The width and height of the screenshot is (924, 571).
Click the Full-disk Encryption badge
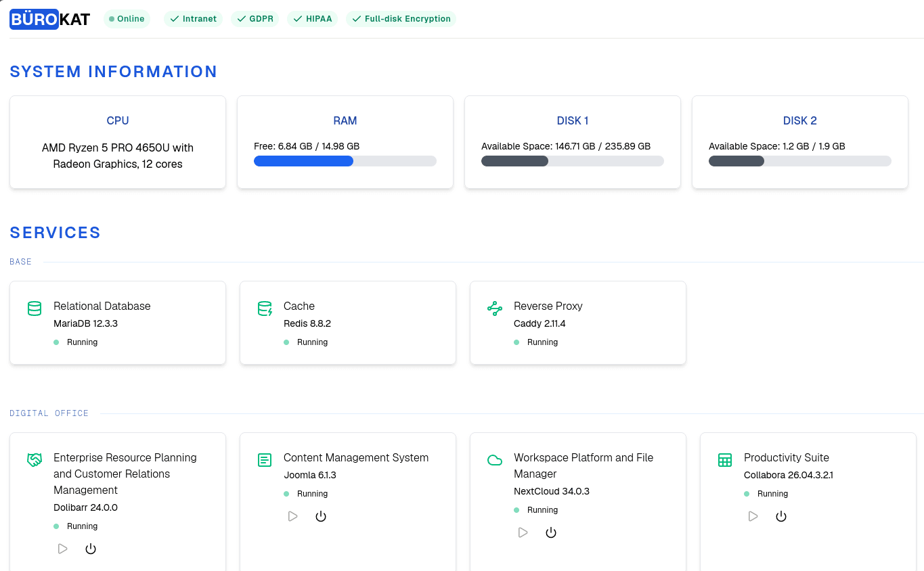coord(401,19)
